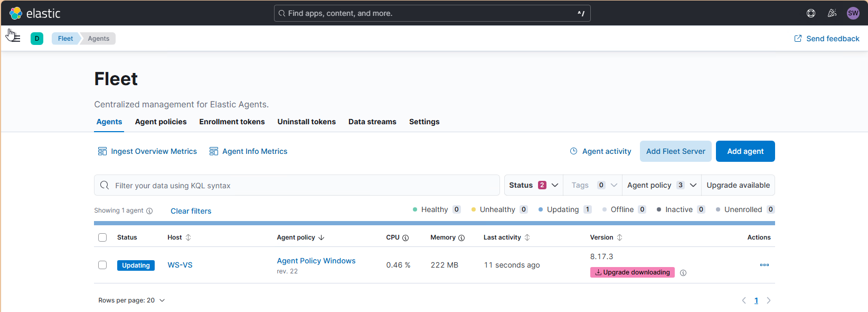Click the Agent activity clock icon
This screenshot has width=868, height=312.
click(574, 151)
